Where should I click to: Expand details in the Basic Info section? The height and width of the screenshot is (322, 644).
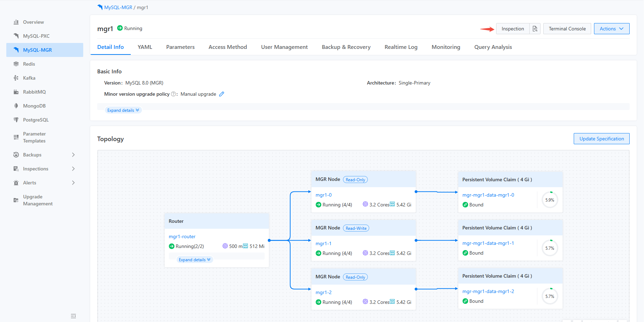pos(123,110)
